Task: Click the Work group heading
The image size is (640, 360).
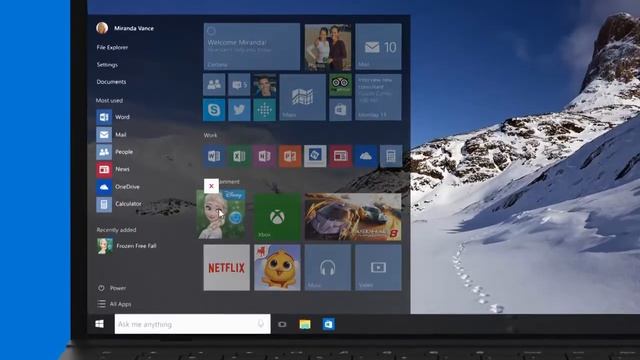Action: point(211,135)
